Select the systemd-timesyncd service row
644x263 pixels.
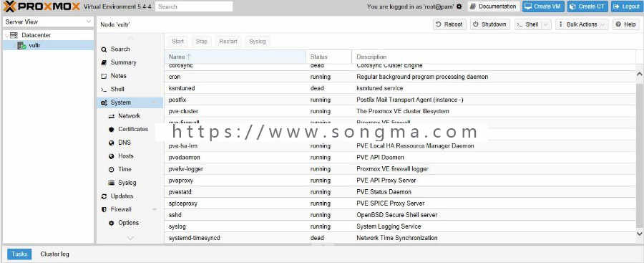pos(401,239)
